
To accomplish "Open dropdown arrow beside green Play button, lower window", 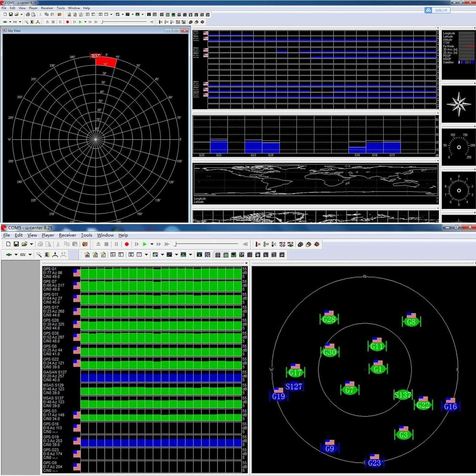I will (152, 244).
